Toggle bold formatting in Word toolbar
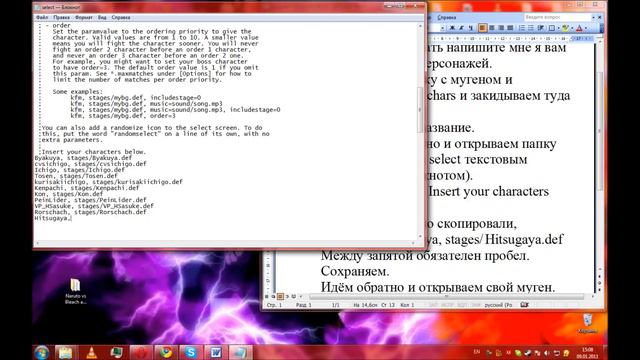 tap(452, 28)
